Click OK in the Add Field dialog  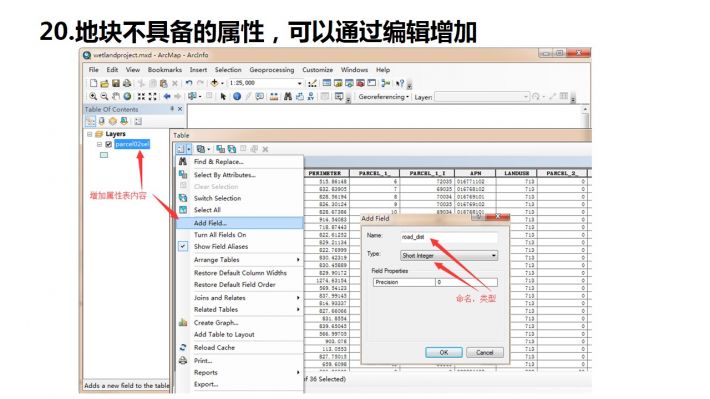(444, 352)
